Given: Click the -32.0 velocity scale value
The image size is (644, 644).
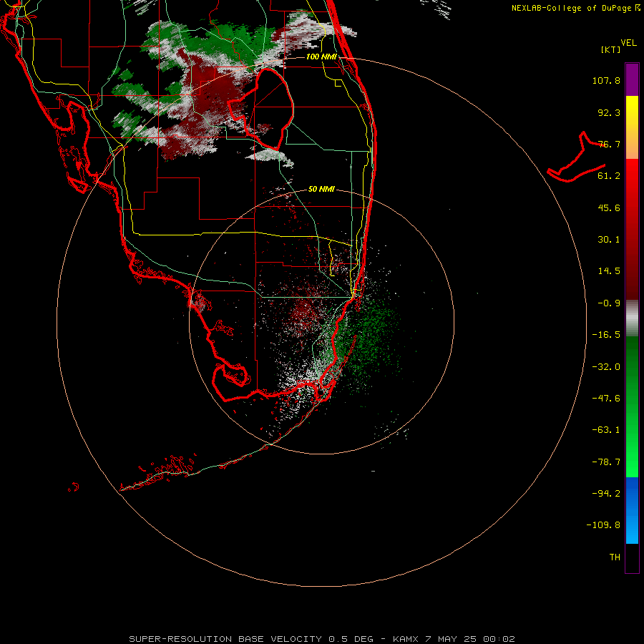Looking at the screenshot, I should (x=606, y=367).
